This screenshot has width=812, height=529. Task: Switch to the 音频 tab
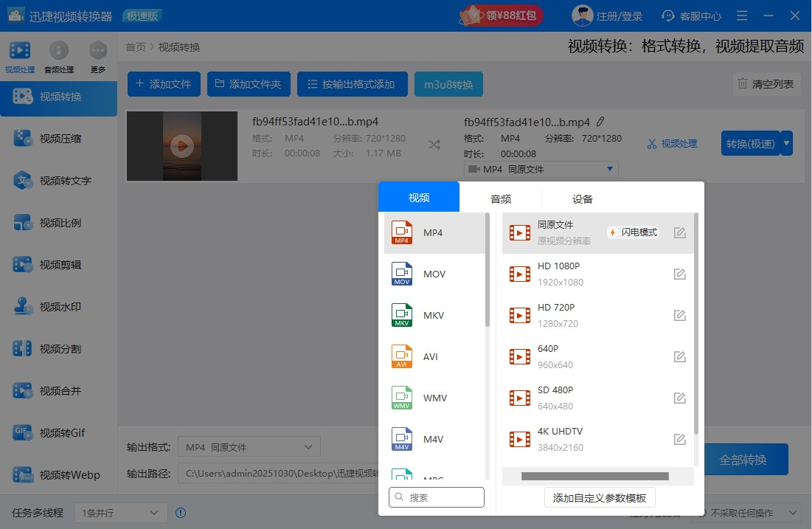coord(500,198)
